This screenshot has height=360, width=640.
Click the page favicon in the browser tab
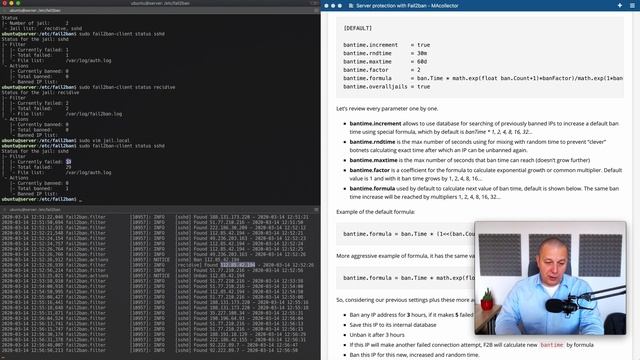tap(351, 6)
